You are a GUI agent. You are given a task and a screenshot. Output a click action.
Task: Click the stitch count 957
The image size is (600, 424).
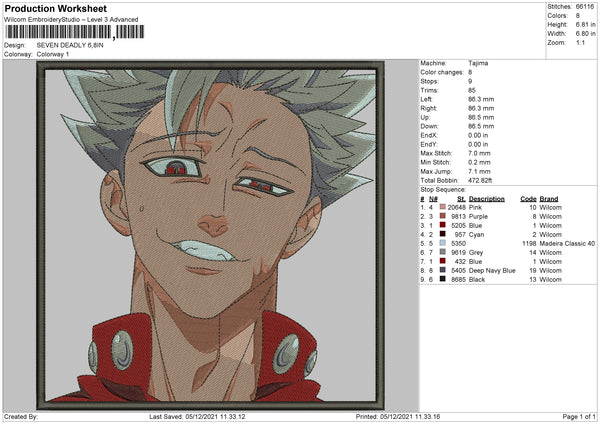(x=460, y=235)
